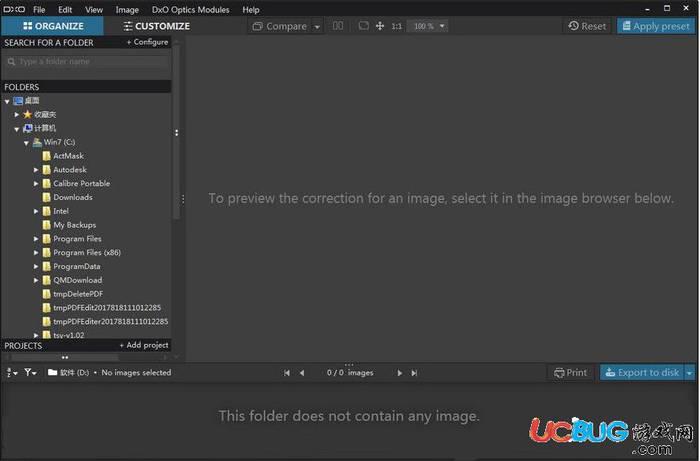Screen dimensions: 700x461
Task: Select the move/hand tool icon
Action: tap(380, 26)
